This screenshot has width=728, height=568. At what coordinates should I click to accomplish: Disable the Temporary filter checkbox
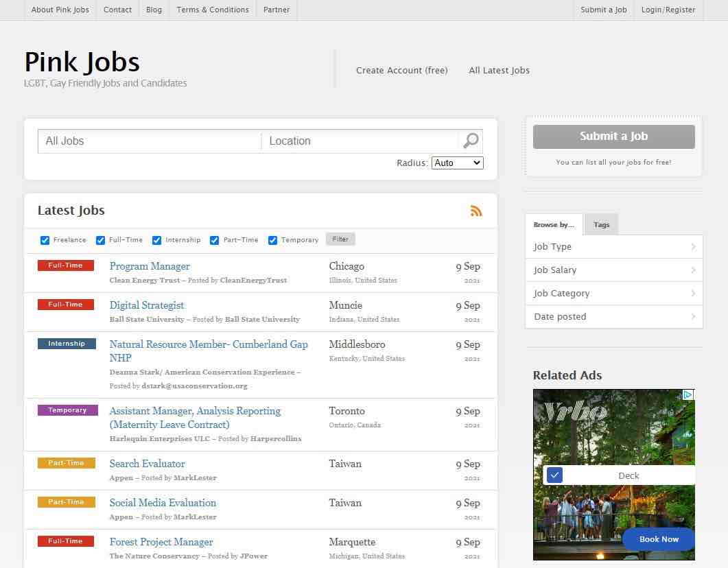pos(272,240)
